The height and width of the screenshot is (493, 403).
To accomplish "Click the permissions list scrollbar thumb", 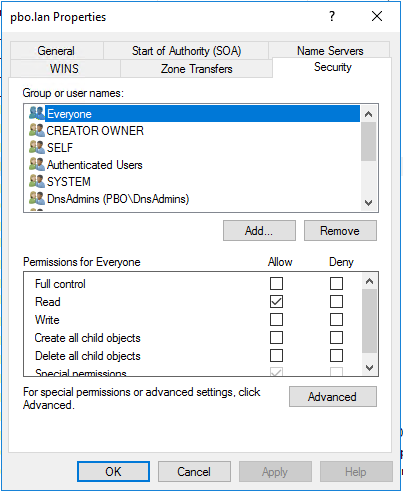I will point(369,321).
